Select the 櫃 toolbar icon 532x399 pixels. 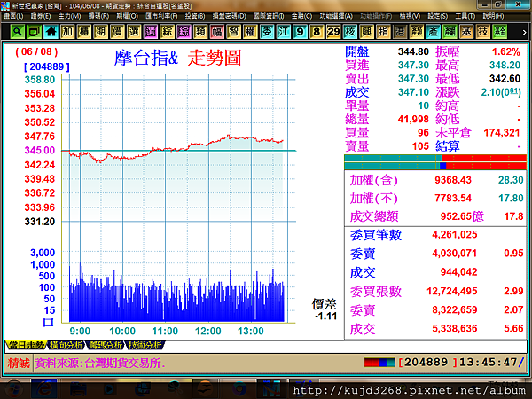click(x=84, y=32)
